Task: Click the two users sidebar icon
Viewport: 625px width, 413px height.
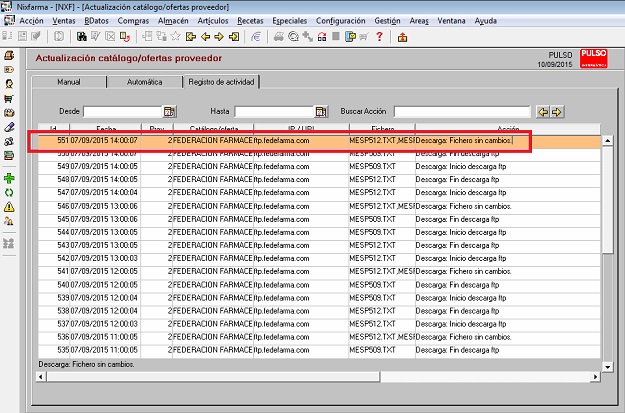Action: click(x=9, y=221)
